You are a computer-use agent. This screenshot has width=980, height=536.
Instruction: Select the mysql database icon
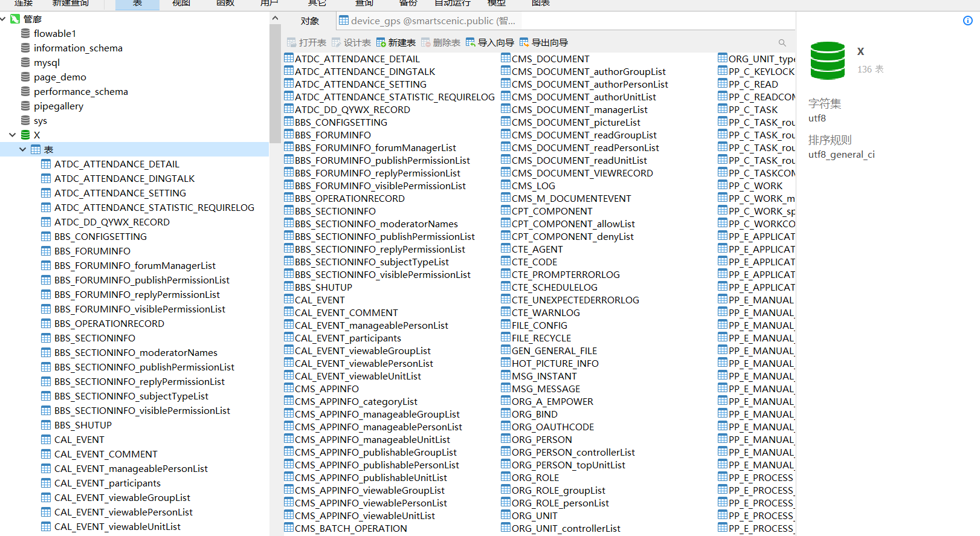click(25, 62)
